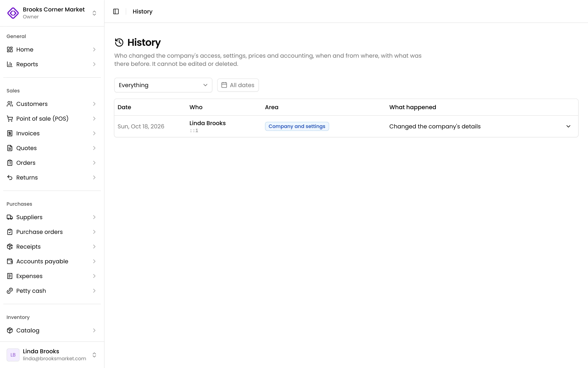Open the Everything filter dropdown
588x368 pixels.
(163, 85)
